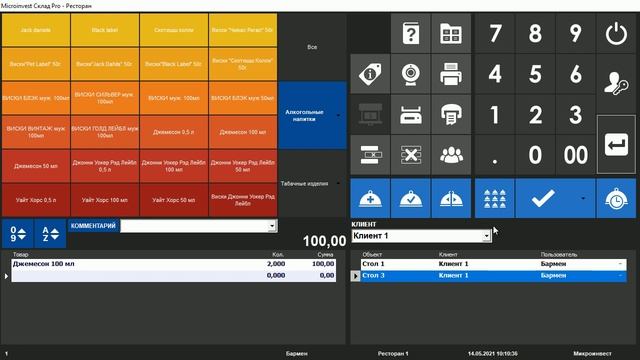Select the Все category
640x360 pixels.
[x=312, y=47]
